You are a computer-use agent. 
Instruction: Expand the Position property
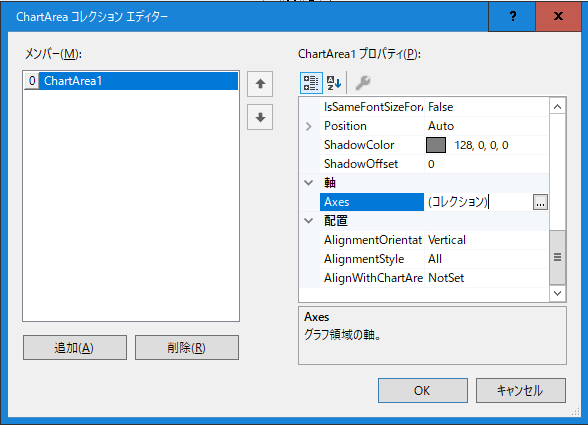309,126
